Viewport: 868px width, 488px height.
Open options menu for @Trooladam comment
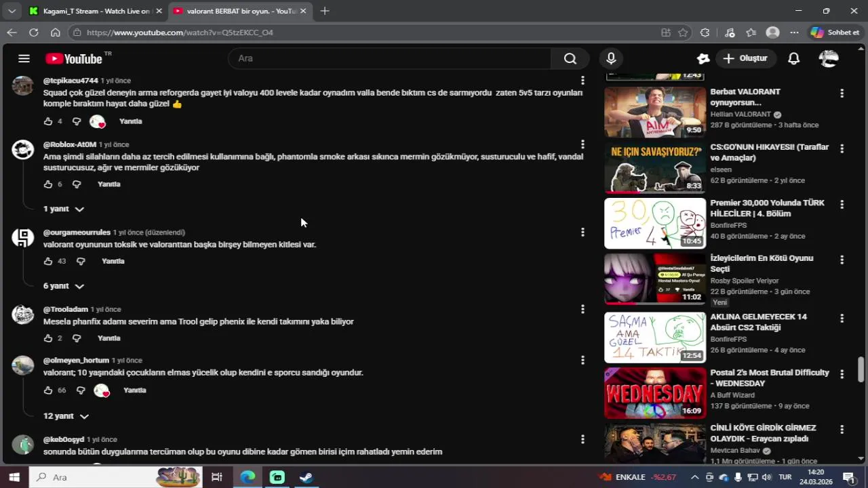pyautogui.click(x=583, y=309)
